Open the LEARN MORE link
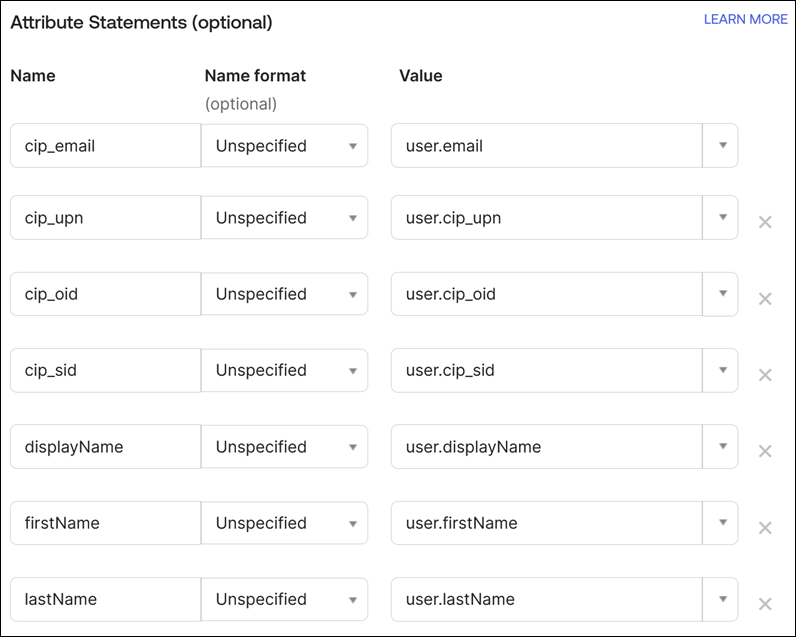Image resolution: width=796 pixels, height=637 pixels. (x=745, y=19)
